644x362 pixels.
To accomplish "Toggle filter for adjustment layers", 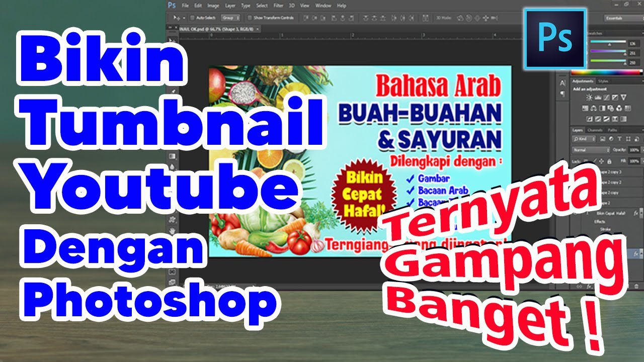I will [611, 139].
